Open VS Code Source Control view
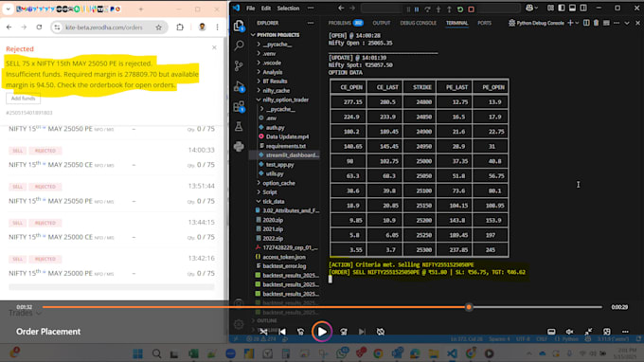644x362 pixels. (239, 65)
